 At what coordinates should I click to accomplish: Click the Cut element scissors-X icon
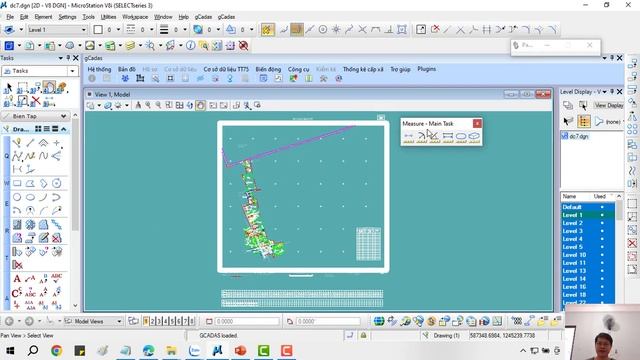[435, 29]
